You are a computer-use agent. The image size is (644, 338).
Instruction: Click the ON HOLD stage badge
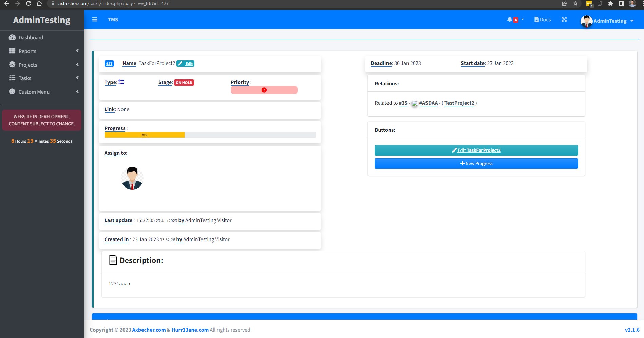coord(184,82)
